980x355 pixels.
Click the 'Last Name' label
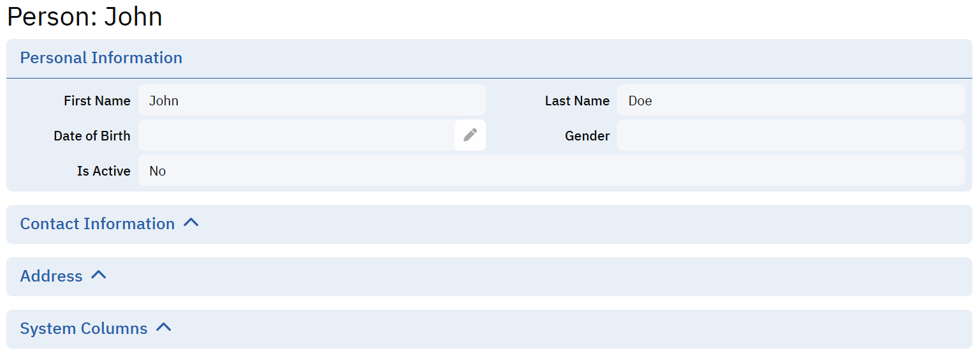[577, 101]
